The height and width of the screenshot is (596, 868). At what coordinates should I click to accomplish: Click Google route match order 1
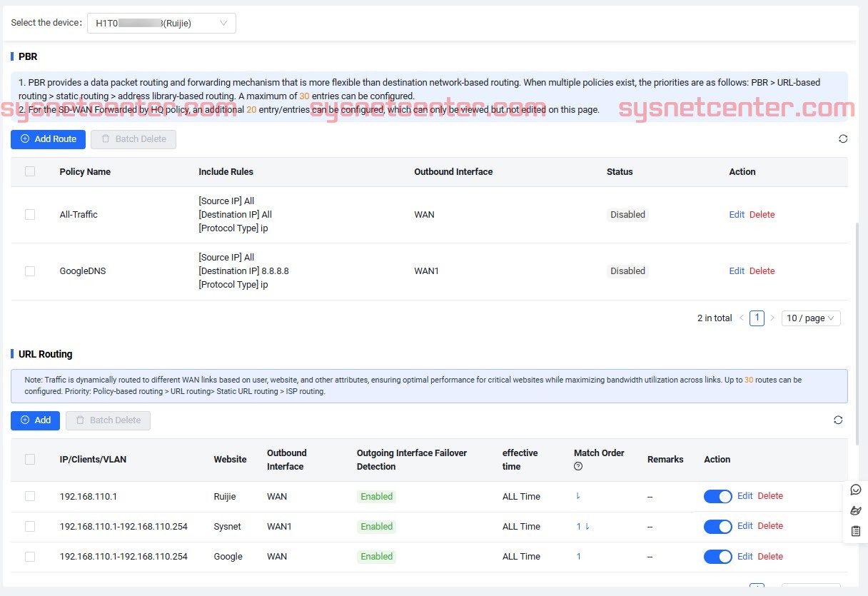click(x=579, y=557)
